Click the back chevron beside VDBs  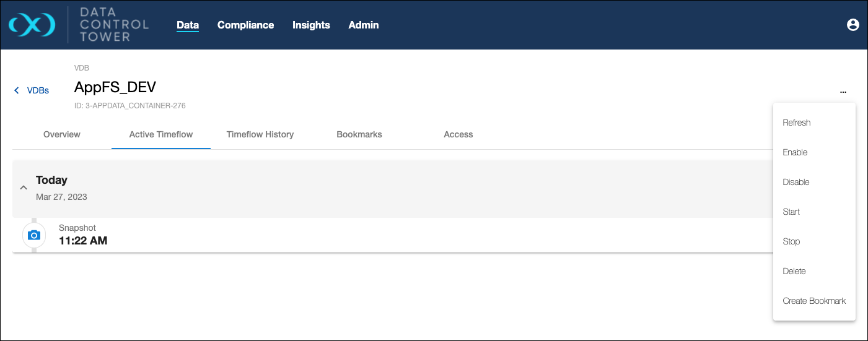point(17,90)
